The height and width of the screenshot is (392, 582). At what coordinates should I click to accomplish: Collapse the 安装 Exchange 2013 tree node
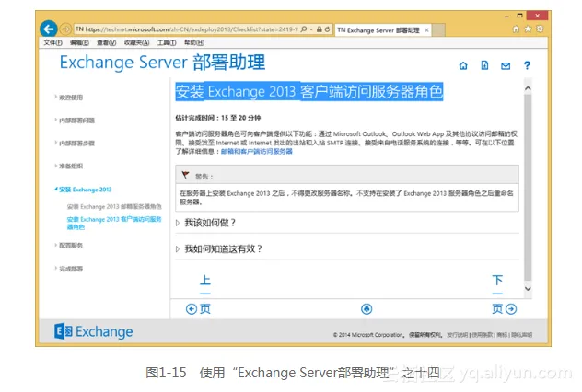(55, 190)
